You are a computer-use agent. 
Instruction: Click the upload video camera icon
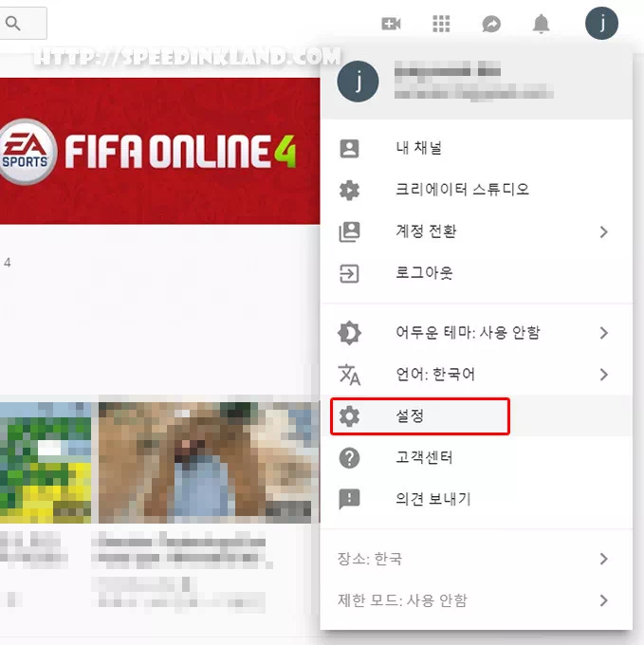391,24
